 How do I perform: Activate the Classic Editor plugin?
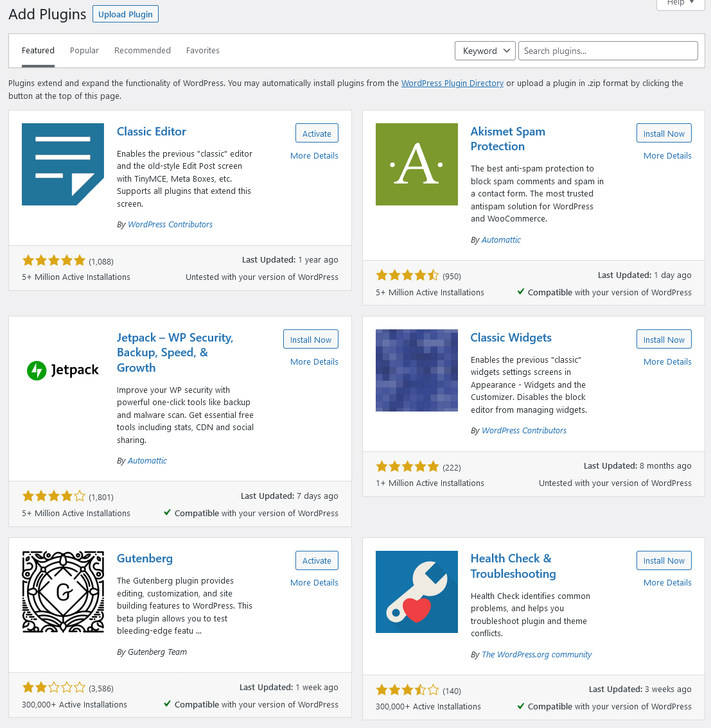317,134
